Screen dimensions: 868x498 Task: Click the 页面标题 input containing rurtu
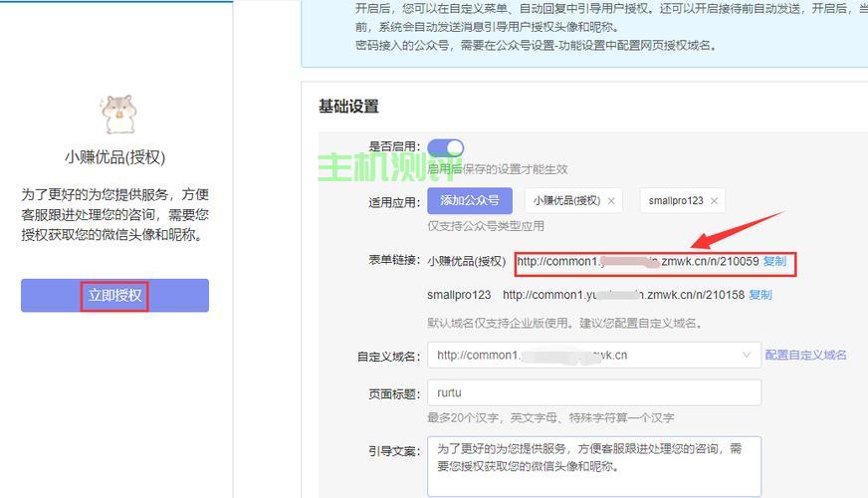pos(593,392)
